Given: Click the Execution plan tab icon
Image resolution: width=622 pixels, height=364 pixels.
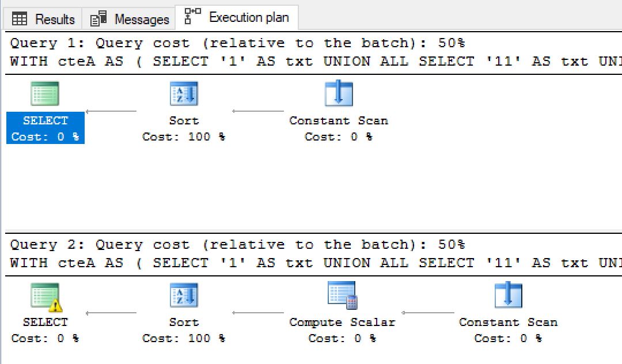Looking at the screenshot, I should pyautogui.click(x=189, y=17).
